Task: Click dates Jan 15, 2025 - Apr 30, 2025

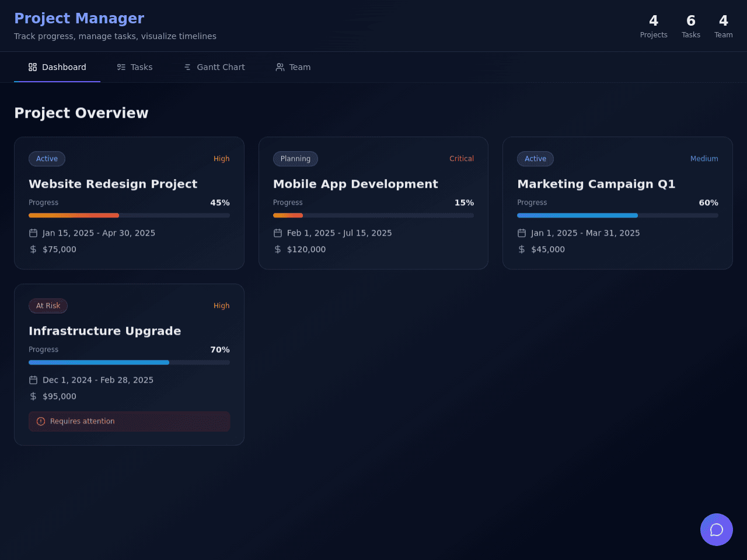Action: pos(99,233)
